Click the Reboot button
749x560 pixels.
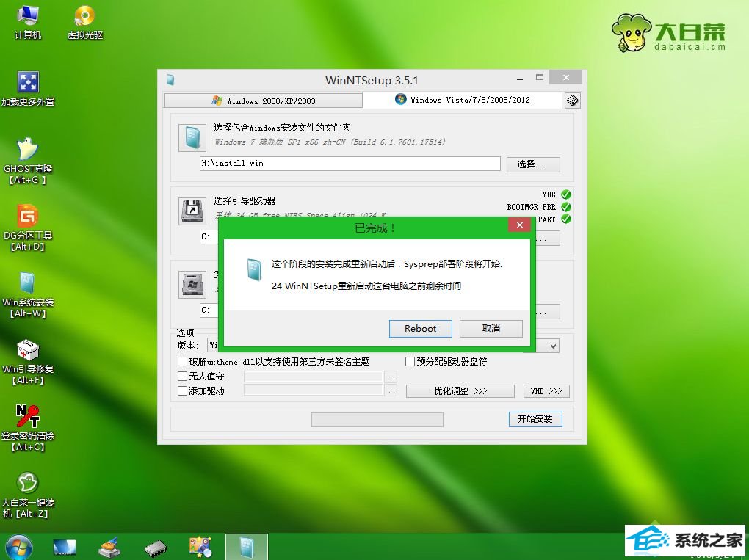pyautogui.click(x=420, y=329)
